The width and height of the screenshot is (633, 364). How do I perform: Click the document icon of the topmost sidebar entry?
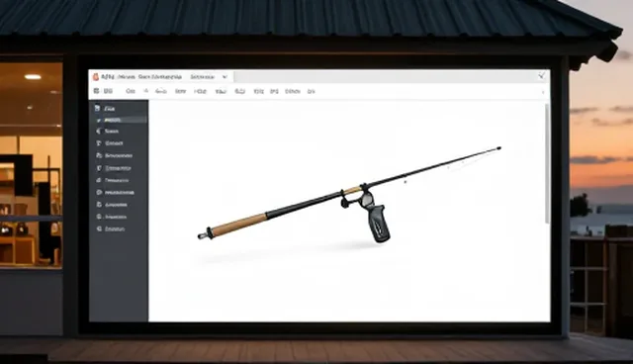(x=97, y=108)
